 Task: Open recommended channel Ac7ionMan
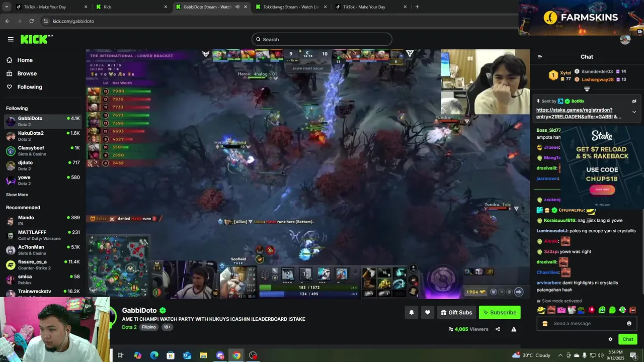pos(43,249)
